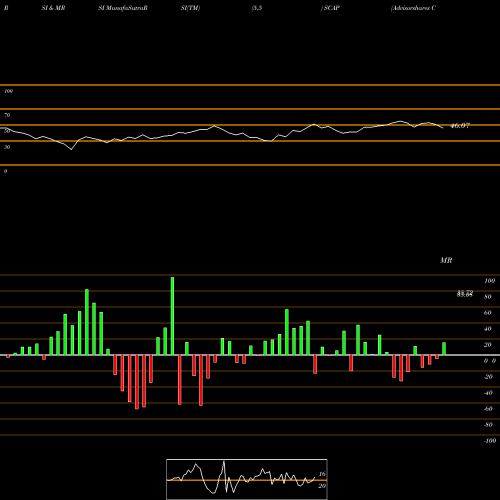
Task: Click the 'SI MunafaSutraR' header text
Action: pos(123,8)
